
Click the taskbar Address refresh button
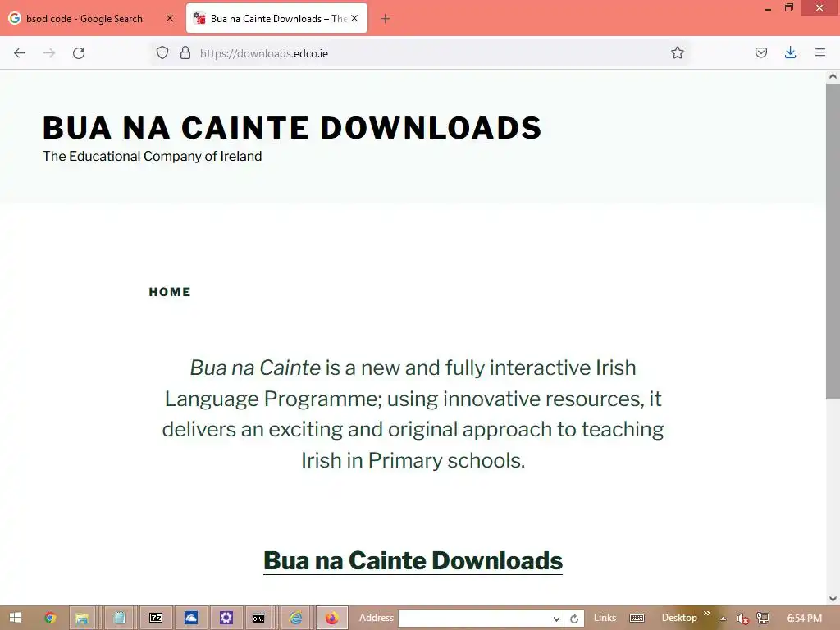pyautogui.click(x=573, y=619)
